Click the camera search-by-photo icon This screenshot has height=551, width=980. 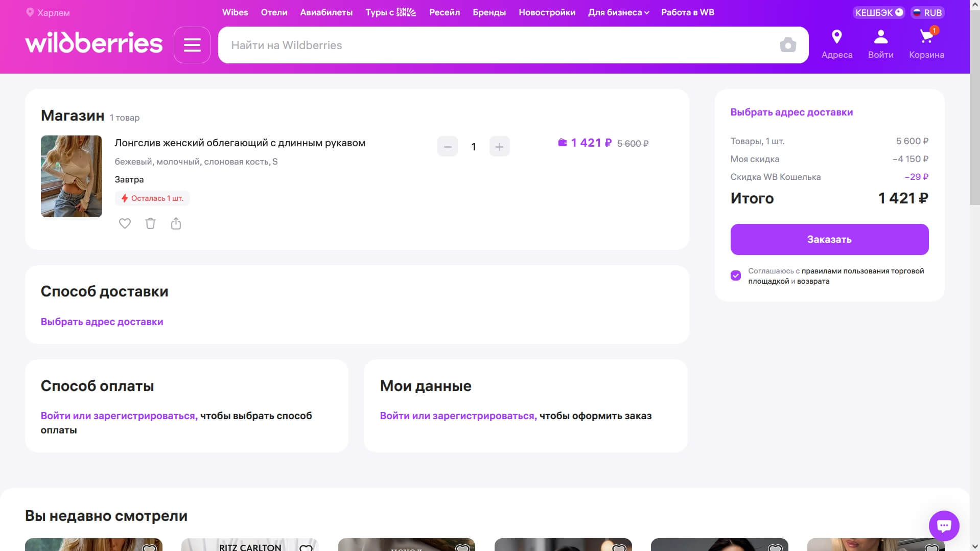(x=787, y=45)
